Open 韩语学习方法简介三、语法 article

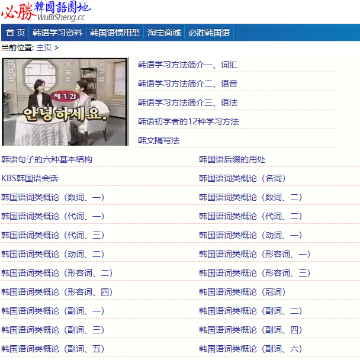[x=188, y=103]
